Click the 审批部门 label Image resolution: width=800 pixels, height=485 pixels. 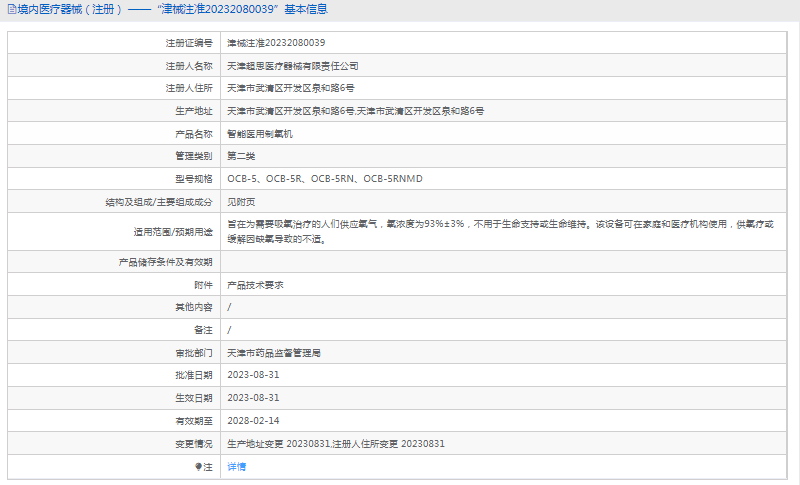click(x=194, y=353)
